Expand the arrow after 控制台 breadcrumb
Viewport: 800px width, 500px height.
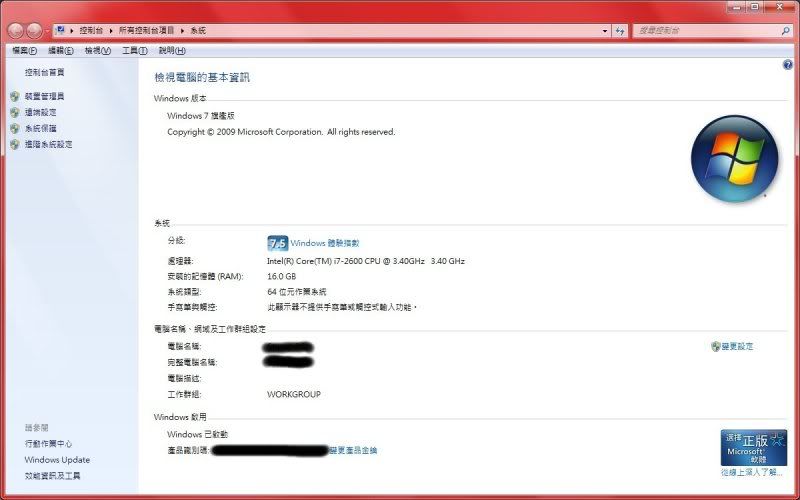[111, 31]
